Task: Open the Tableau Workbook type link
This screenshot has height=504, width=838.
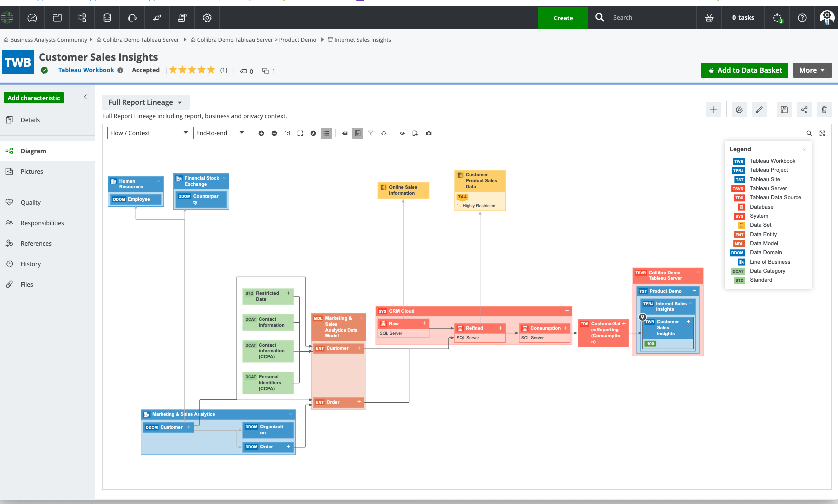Action: coord(86,70)
